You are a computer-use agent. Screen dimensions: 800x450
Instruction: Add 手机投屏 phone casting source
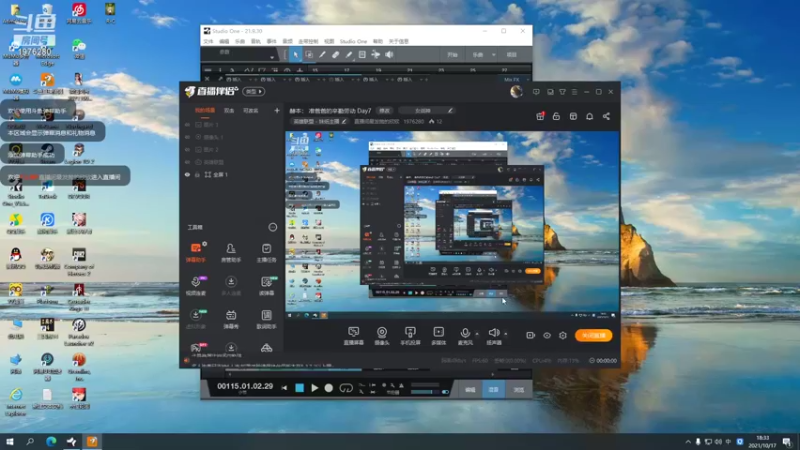point(410,336)
